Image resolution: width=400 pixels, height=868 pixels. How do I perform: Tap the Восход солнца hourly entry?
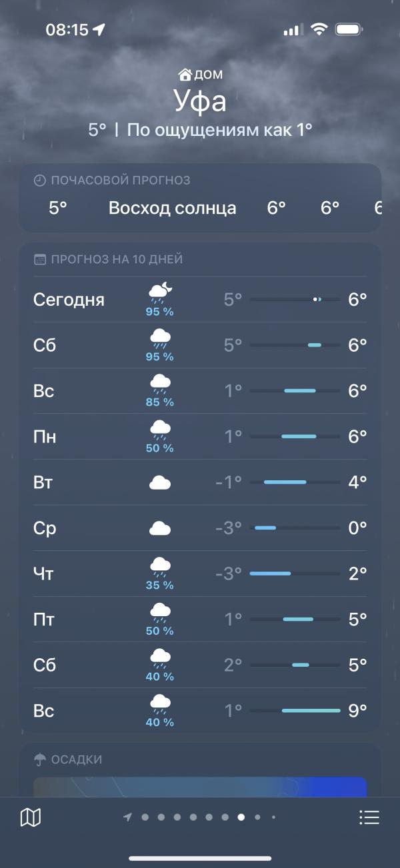click(172, 208)
